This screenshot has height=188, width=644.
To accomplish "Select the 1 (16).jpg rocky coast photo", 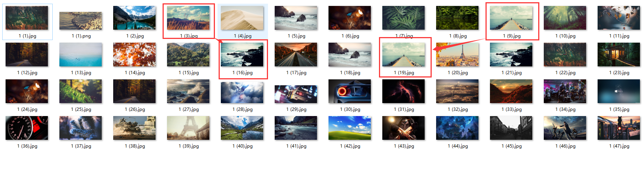I will pyautogui.click(x=242, y=55).
